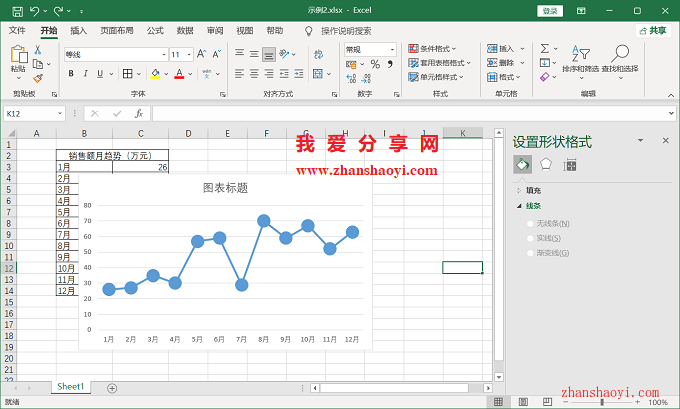Click the comma style icon
Viewport: 680px width, 409px height.
[390, 64]
